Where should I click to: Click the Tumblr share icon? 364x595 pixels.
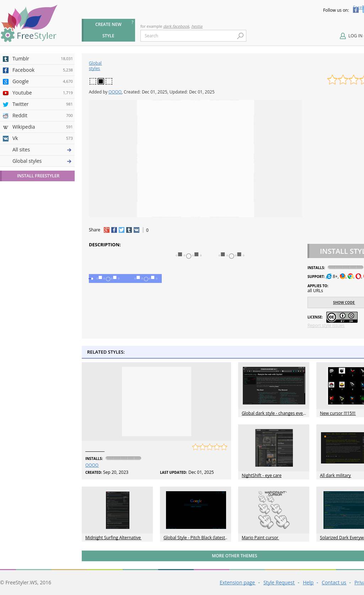(129, 230)
